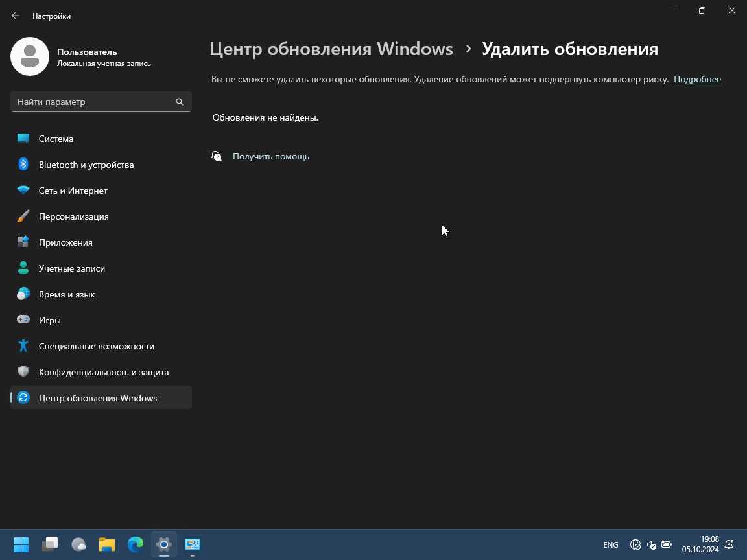Viewport: 747px width, 560px height.
Task: Open Специальные возможности settings
Action: click(101, 346)
